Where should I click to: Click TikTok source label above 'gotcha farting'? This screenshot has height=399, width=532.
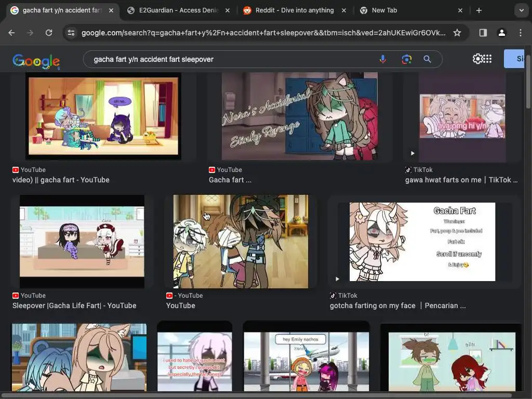[x=344, y=296]
